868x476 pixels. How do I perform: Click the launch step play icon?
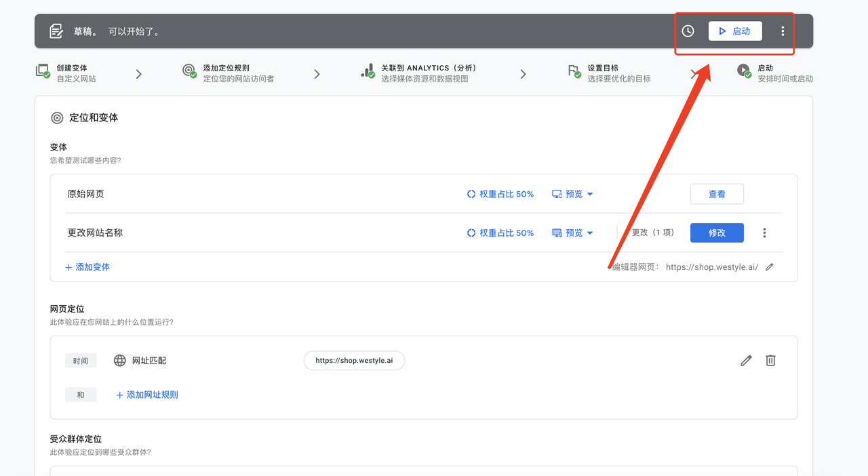(x=744, y=71)
